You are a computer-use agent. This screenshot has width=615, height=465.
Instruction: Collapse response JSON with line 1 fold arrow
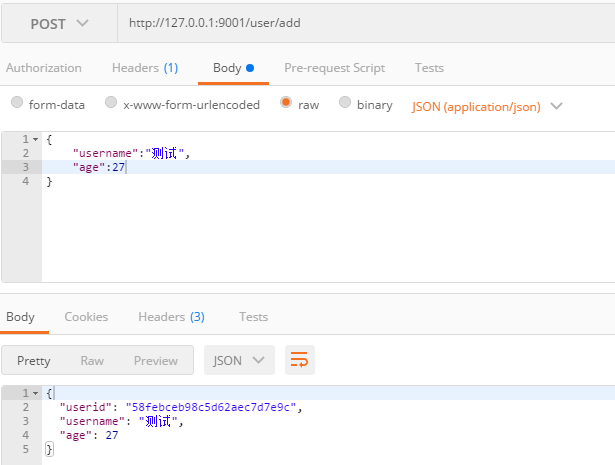click(36, 393)
